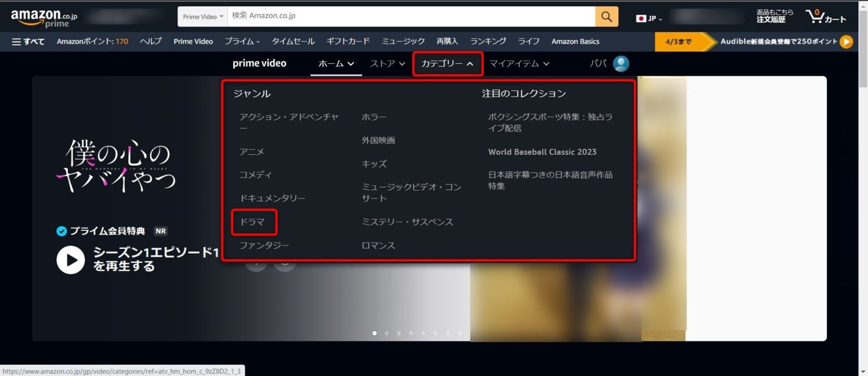The image size is (868, 376).
Task: Click the Amazon.co.jp Prime logo
Action: coord(42,16)
